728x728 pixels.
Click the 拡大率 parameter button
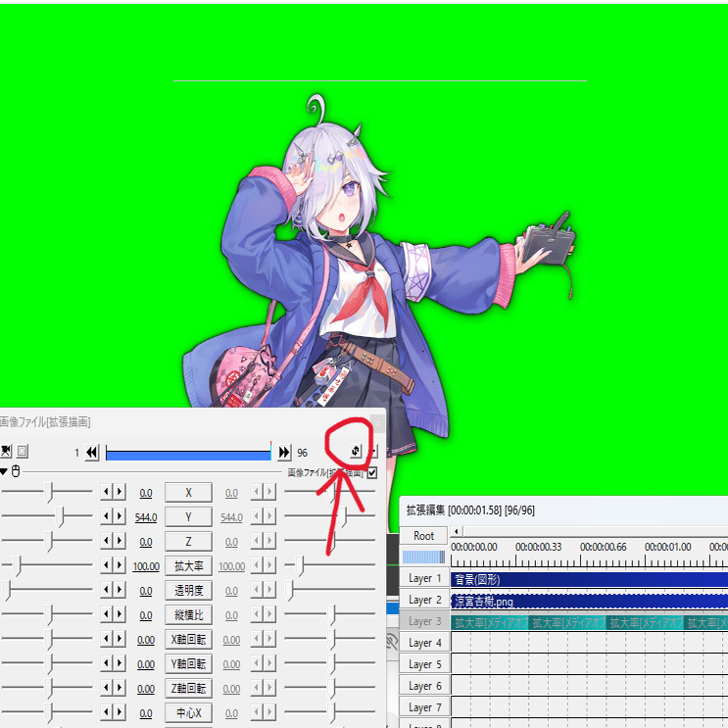tap(188, 566)
